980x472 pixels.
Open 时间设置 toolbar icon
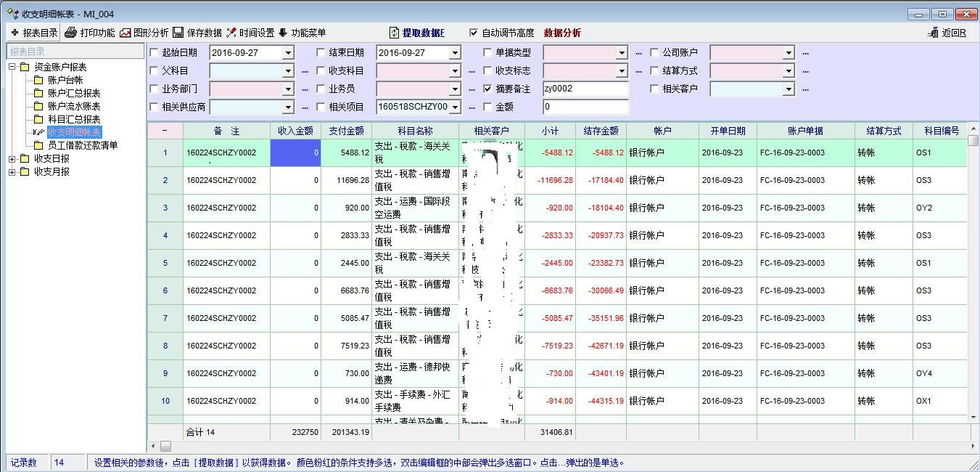pos(231,33)
